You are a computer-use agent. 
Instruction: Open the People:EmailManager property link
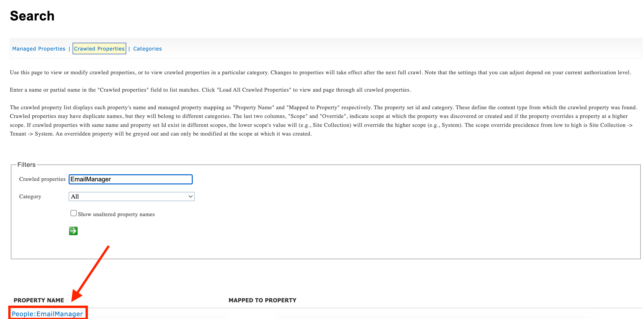tap(47, 314)
